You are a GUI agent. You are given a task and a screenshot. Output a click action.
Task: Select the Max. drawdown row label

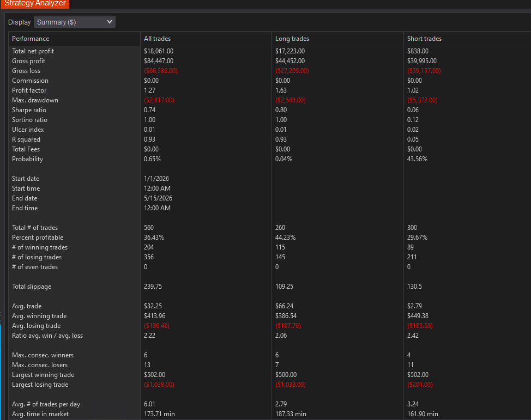[x=35, y=100]
